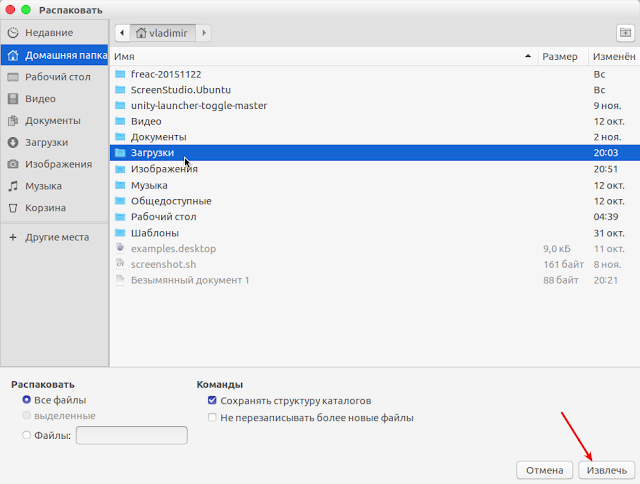Click 31 окт. modified date
The height and width of the screenshot is (484, 640).
(x=609, y=233)
